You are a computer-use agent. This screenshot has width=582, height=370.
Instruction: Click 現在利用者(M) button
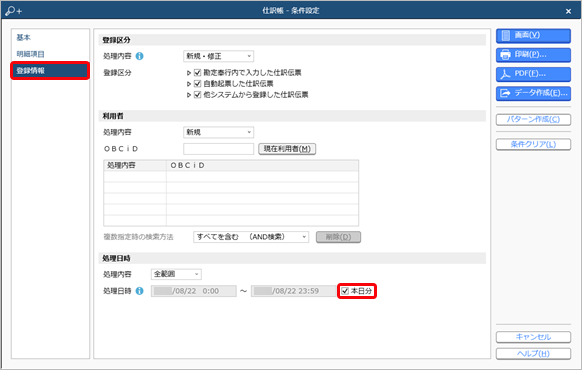287,149
